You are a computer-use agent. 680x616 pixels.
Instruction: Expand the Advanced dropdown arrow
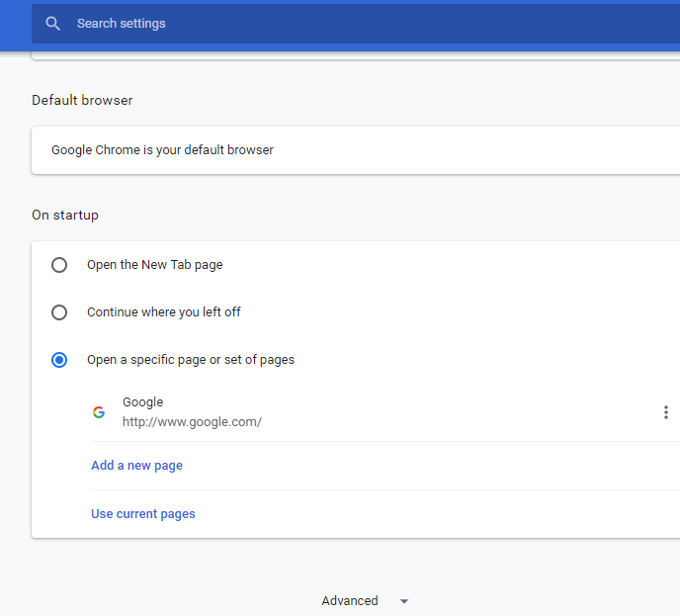point(403,601)
